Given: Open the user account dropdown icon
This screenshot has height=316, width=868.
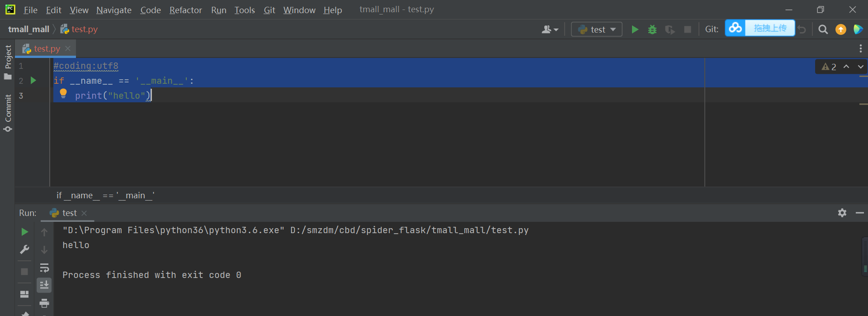Looking at the screenshot, I should point(550,29).
